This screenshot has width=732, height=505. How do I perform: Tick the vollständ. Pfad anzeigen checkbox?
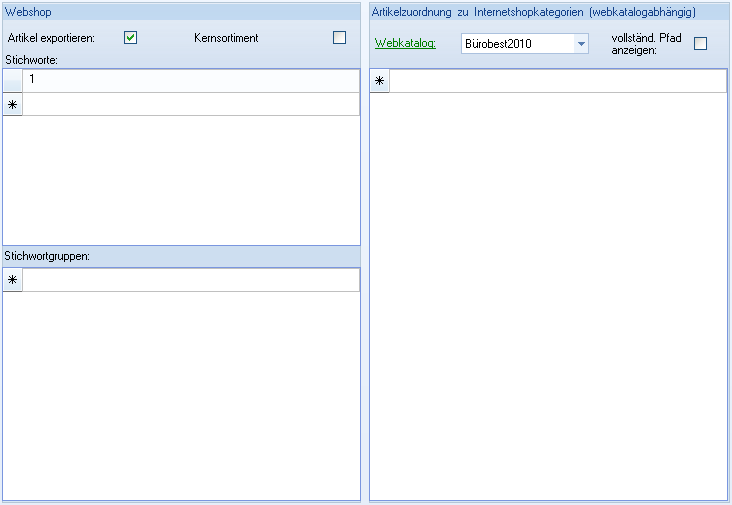(700, 44)
